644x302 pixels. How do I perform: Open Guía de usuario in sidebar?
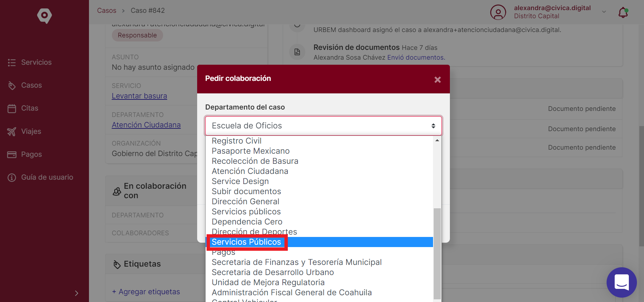[x=47, y=177]
